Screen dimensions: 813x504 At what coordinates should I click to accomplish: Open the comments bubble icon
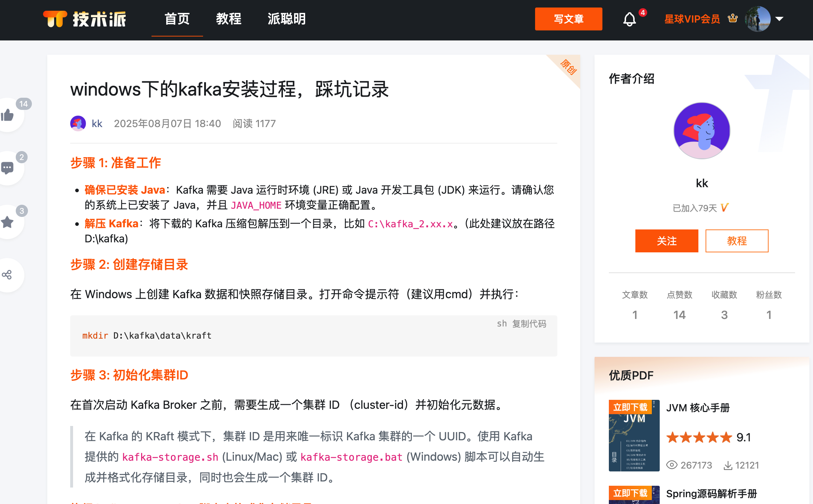(7, 168)
